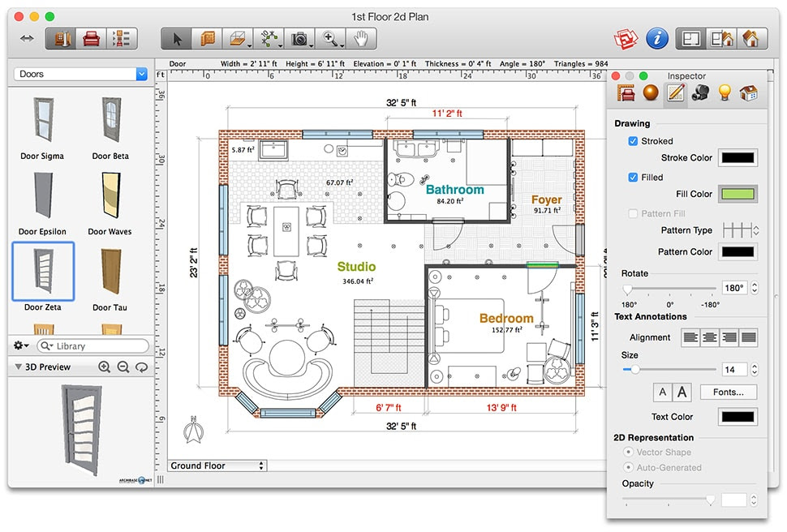Open the Inspector furniture tab icon
This screenshot has width=787, height=532.
point(626,93)
